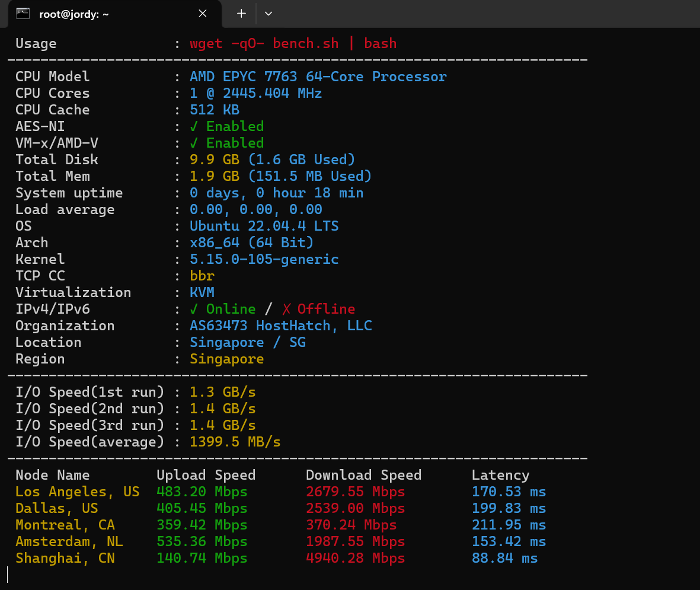Viewport: 700px width, 590px height.
Task: Click Los Angeles upload '483.20 Mbps'
Action: click(202, 492)
